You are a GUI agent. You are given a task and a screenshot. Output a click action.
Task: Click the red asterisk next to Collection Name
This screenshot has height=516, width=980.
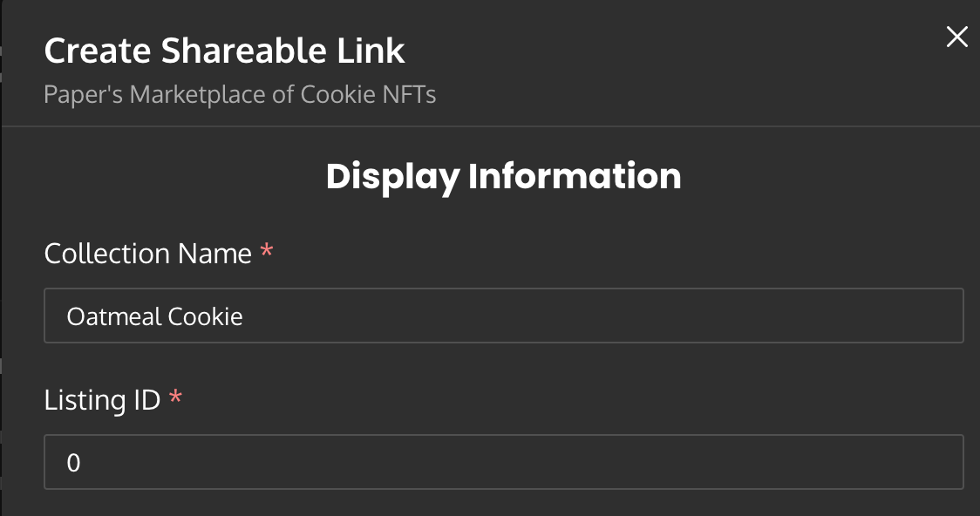(266, 251)
